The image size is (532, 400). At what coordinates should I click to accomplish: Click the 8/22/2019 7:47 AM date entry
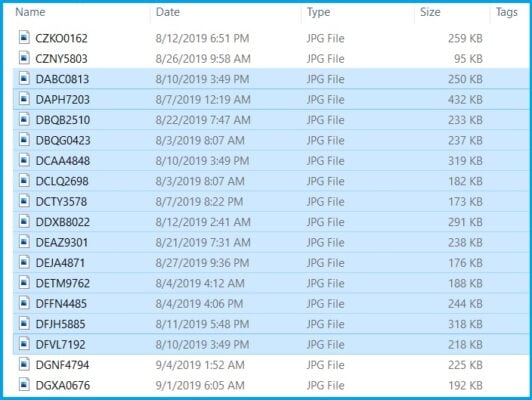203,120
